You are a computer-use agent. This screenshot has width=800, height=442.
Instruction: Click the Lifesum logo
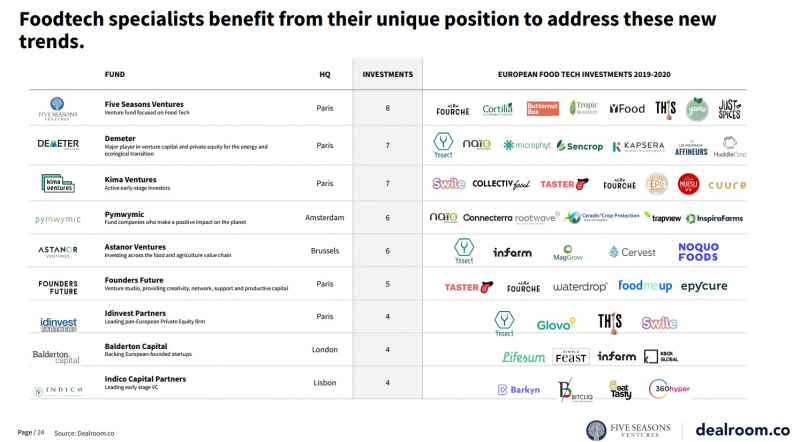pyautogui.click(x=524, y=356)
